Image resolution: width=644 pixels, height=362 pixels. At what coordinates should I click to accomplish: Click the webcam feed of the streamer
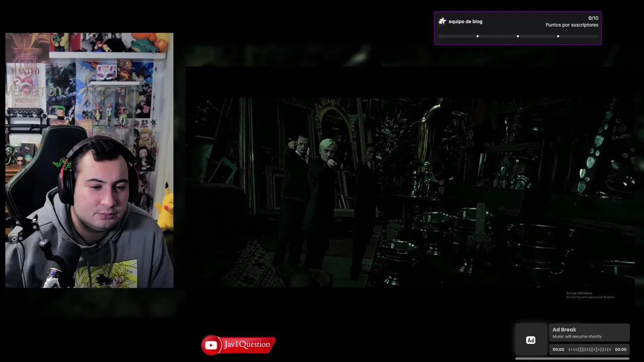[90, 160]
